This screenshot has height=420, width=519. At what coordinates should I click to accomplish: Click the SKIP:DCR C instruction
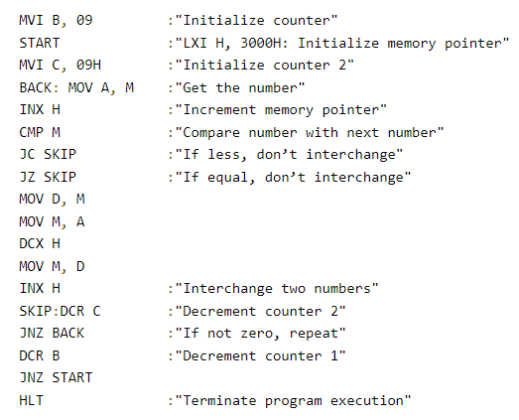[60, 311]
